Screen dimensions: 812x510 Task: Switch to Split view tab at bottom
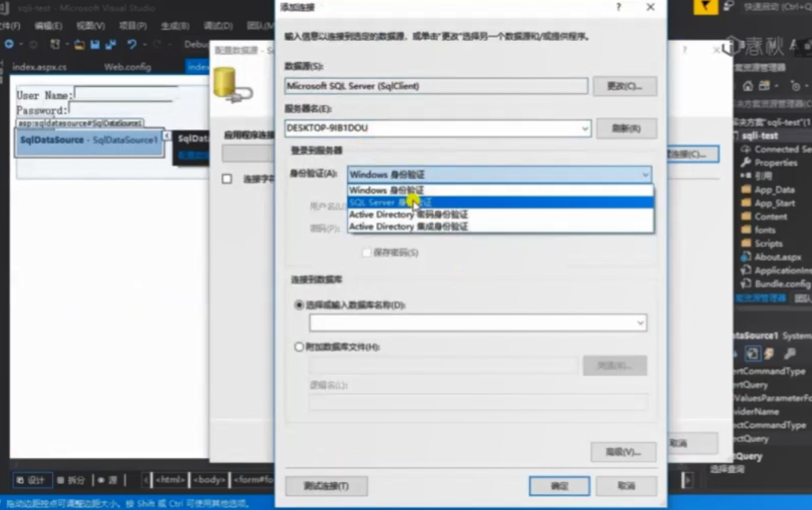(71, 480)
